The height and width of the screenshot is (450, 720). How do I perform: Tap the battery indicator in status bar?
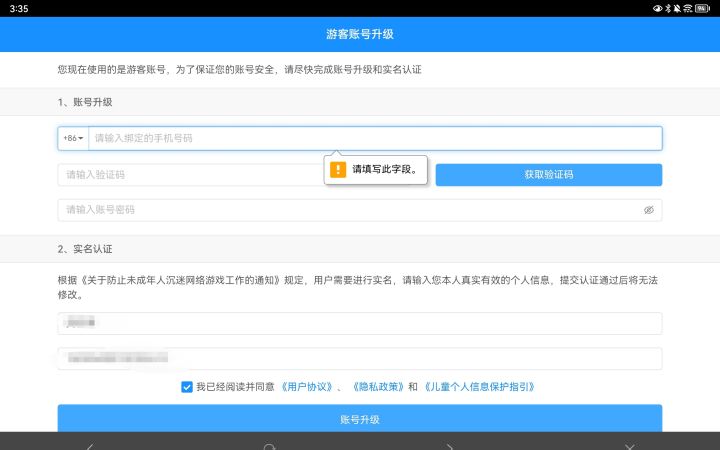pyautogui.click(x=703, y=8)
